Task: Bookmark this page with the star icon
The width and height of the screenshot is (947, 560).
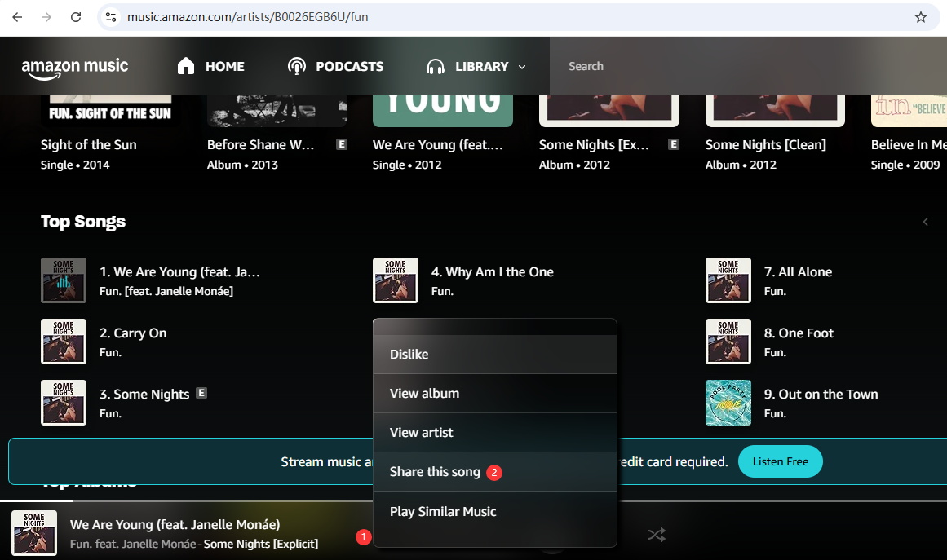Action: pos(920,17)
